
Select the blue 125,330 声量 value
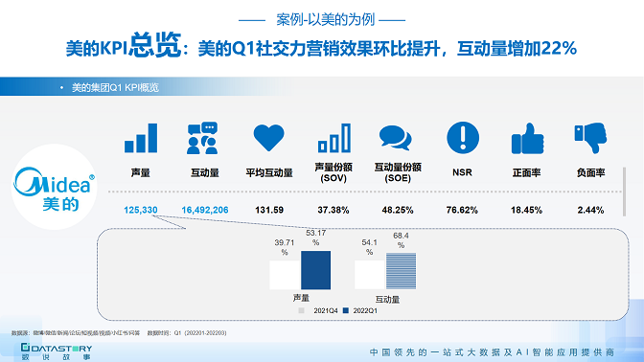141,210
